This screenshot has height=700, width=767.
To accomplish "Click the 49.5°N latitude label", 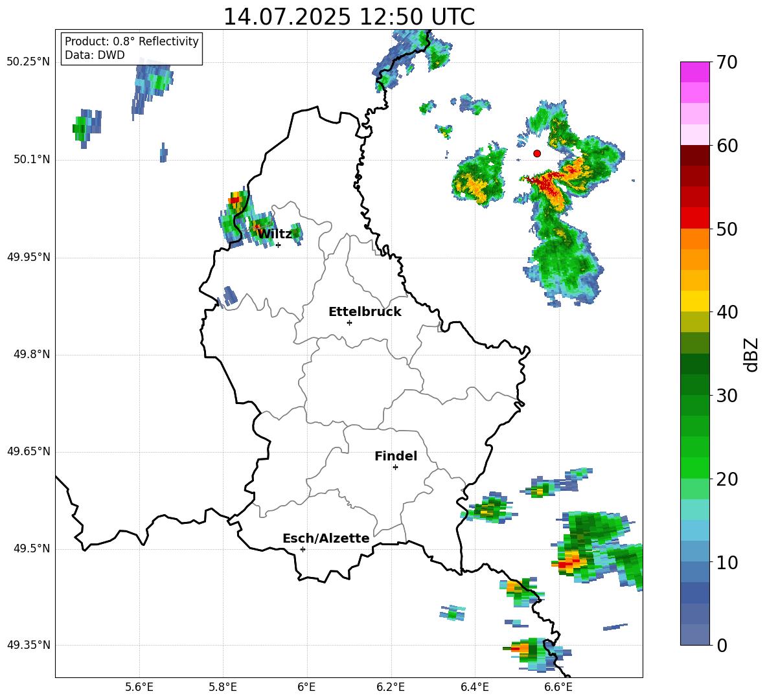I will coord(32,549).
